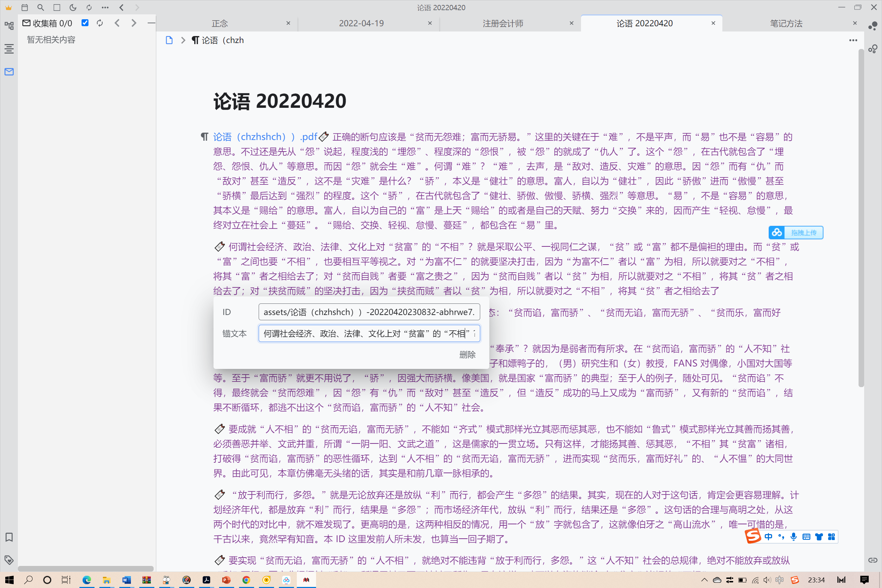
Task: Open the file tree sidebar icon
Action: click(x=9, y=26)
